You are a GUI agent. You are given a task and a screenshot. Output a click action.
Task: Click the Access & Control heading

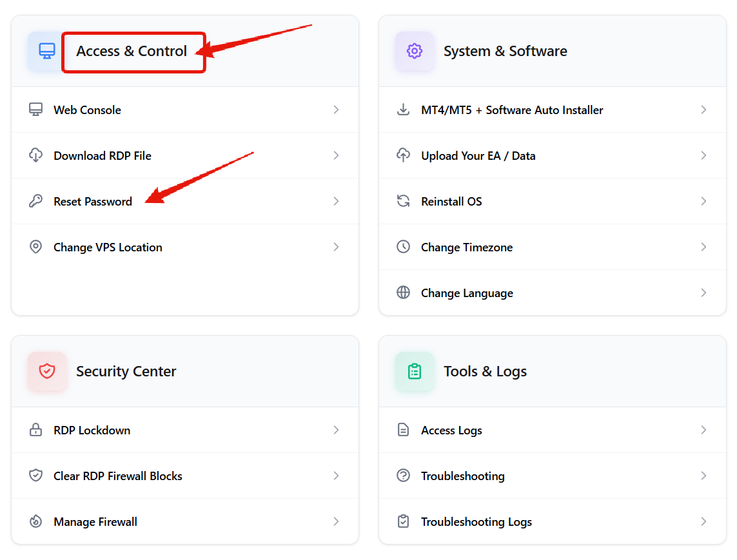click(x=132, y=51)
